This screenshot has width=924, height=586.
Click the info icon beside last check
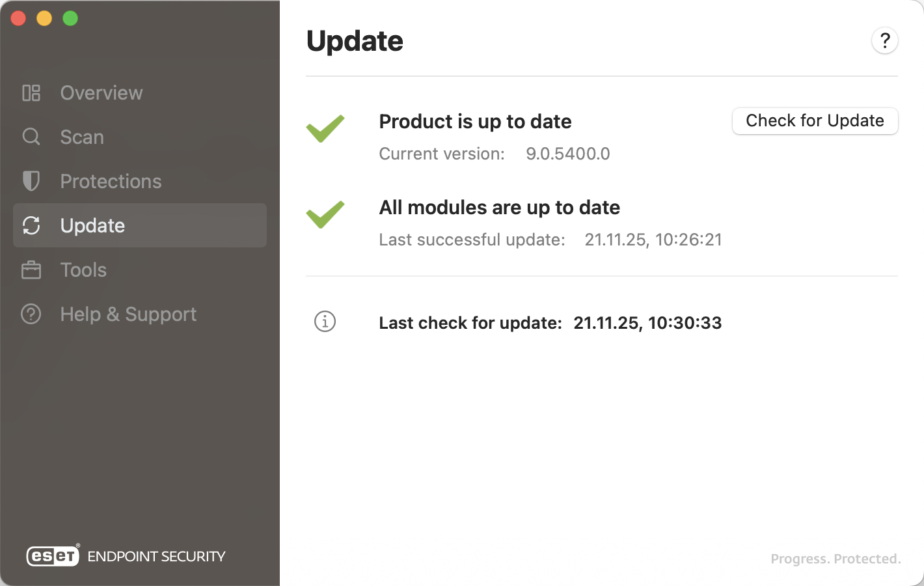[x=325, y=322]
